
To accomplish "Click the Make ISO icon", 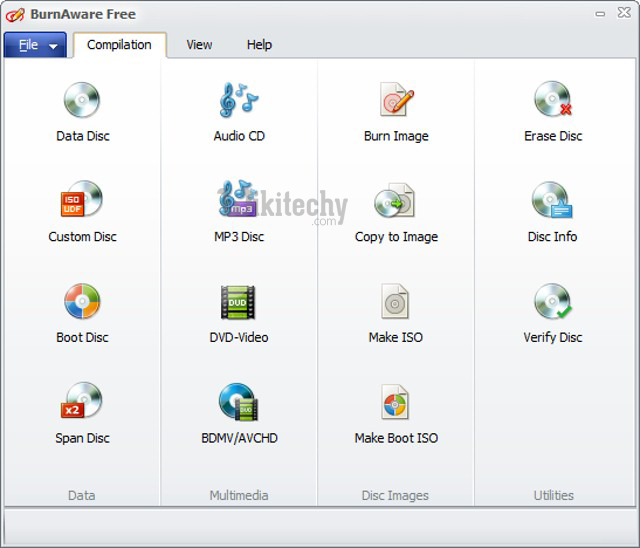I will point(395,301).
